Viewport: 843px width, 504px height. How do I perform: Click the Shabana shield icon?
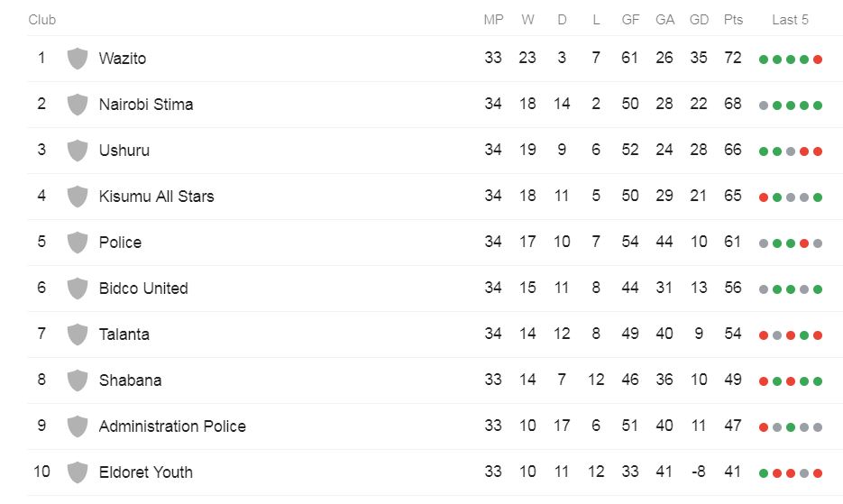(78, 380)
